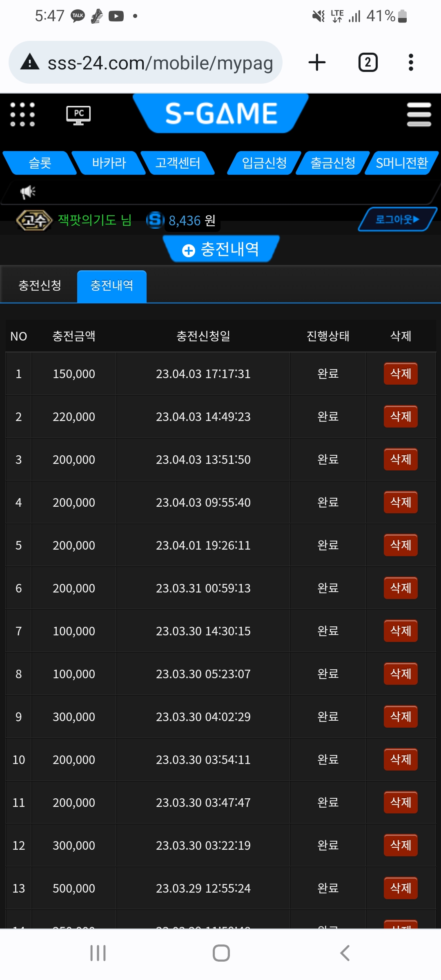Tap the 입금신청 button
The image size is (441, 980).
tap(264, 163)
